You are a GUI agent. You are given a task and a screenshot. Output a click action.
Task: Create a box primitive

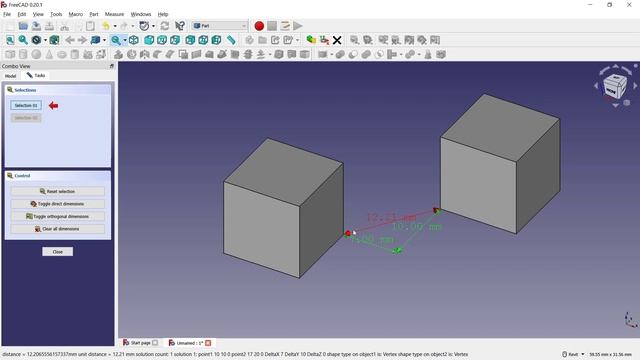click(10, 54)
